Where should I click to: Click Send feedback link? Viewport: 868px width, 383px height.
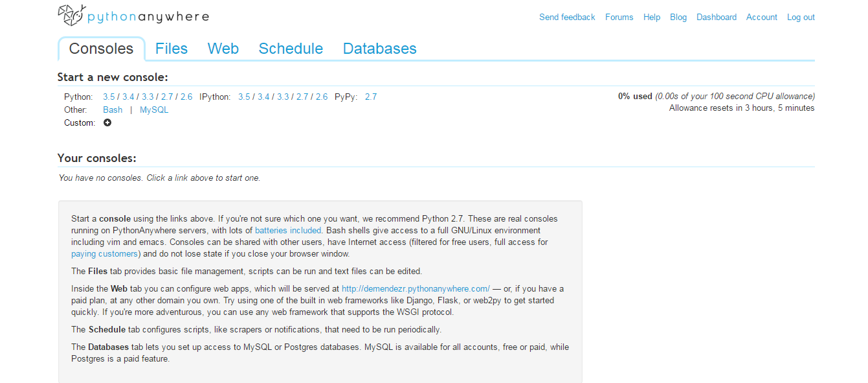pyautogui.click(x=567, y=17)
